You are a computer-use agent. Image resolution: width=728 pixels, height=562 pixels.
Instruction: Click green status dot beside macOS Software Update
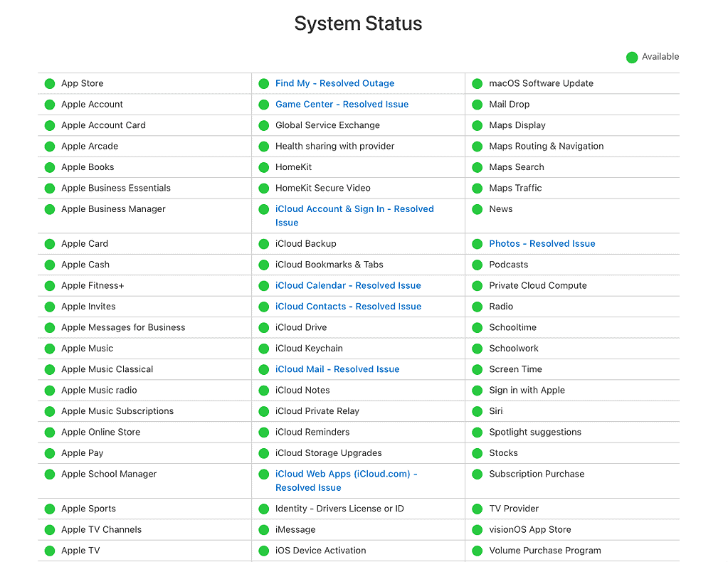(x=478, y=83)
